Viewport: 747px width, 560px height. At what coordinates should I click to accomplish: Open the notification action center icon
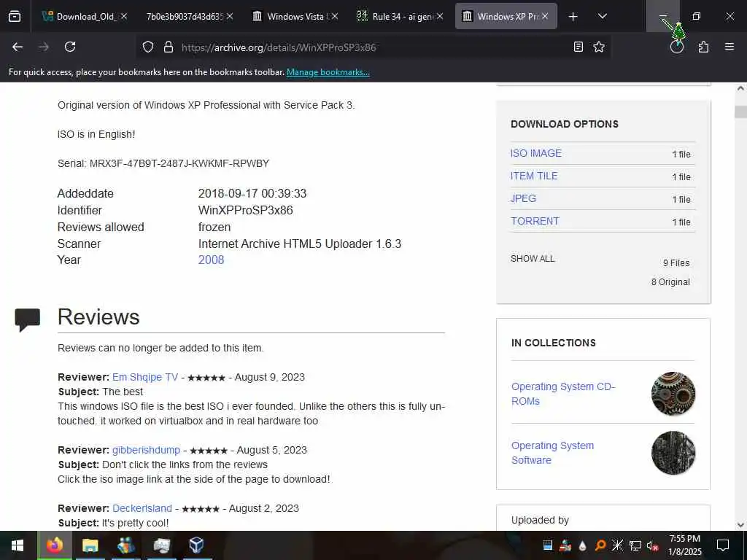[x=723, y=545]
